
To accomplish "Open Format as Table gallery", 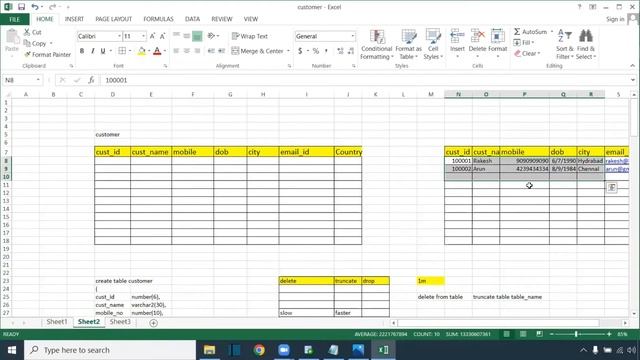I will click(408, 44).
